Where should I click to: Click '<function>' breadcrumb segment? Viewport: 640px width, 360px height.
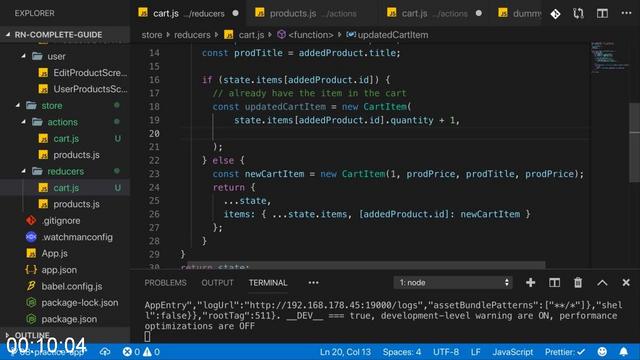(x=311, y=35)
